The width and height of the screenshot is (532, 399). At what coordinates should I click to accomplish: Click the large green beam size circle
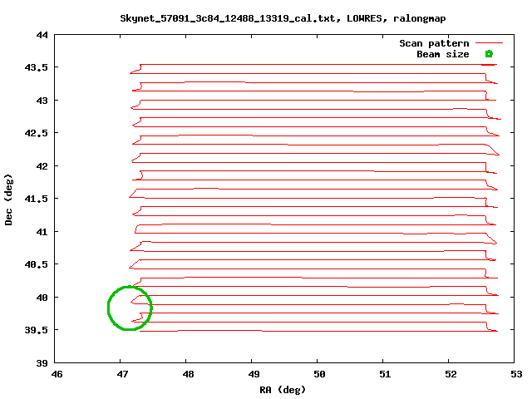[x=130, y=308]
